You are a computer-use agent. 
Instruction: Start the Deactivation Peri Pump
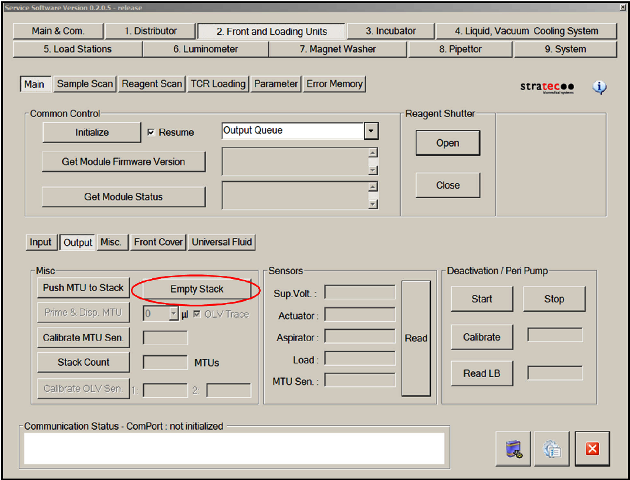481,298
